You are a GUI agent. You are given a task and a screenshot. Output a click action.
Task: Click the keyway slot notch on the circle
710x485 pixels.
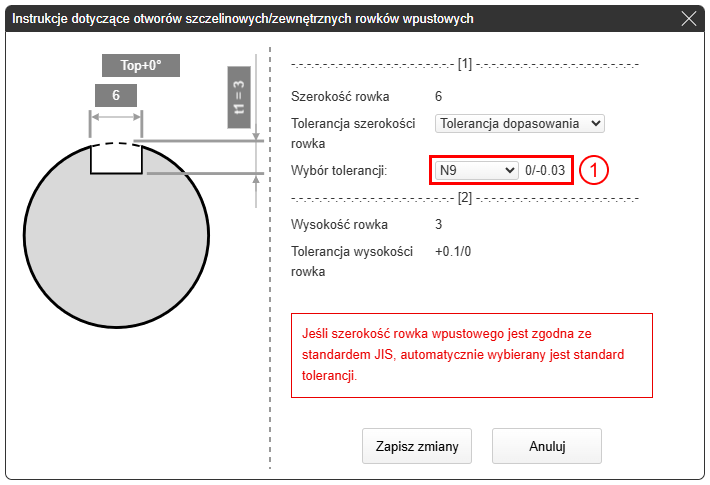click(116, 159)
